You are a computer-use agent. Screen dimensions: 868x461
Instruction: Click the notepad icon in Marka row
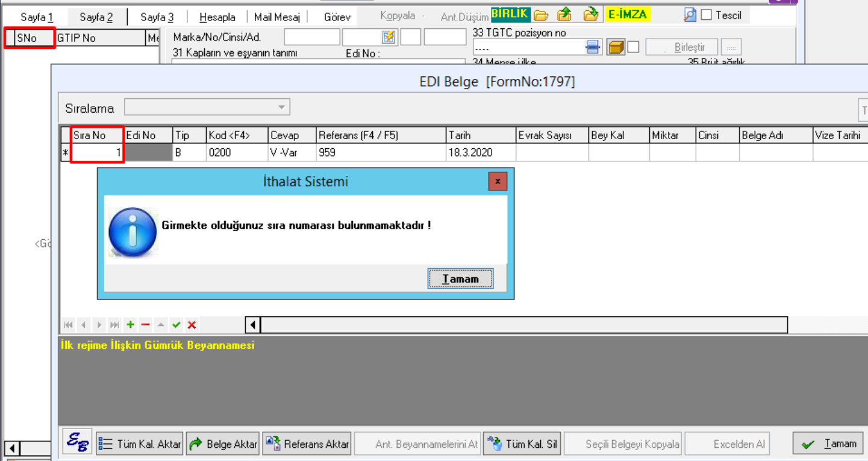pos(389,37)
